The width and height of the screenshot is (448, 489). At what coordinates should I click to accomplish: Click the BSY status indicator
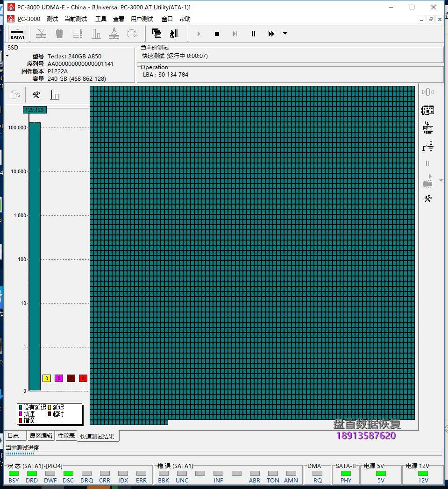tap(14, 474)
